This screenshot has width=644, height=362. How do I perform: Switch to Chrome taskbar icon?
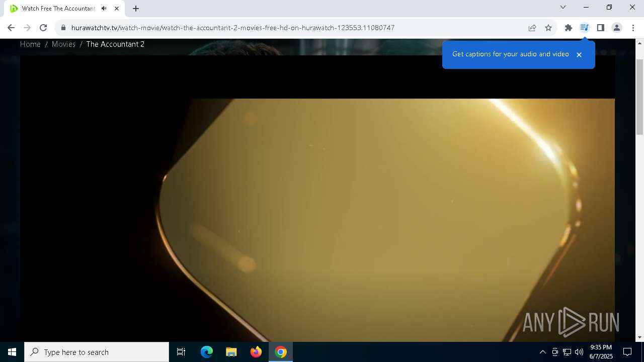281,352
